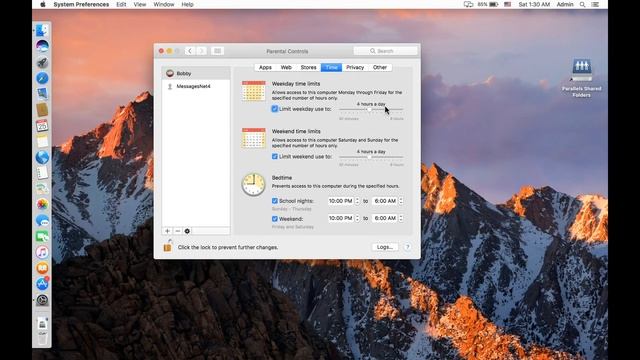Screen dimensions: 640x360
Task: Click stepper for Weekend 10:00 PM
Action: (x=357, y=218)
